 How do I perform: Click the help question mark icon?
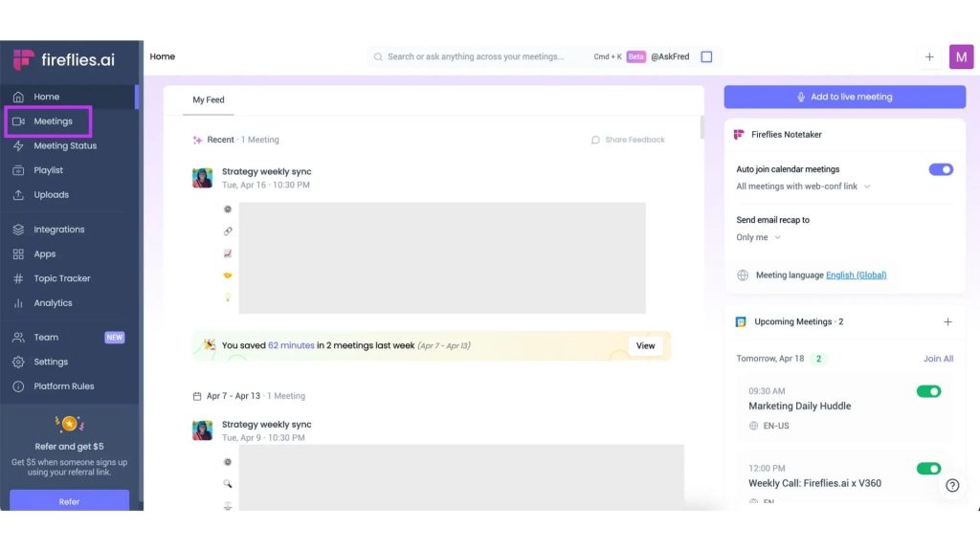[x=952, y=485]
